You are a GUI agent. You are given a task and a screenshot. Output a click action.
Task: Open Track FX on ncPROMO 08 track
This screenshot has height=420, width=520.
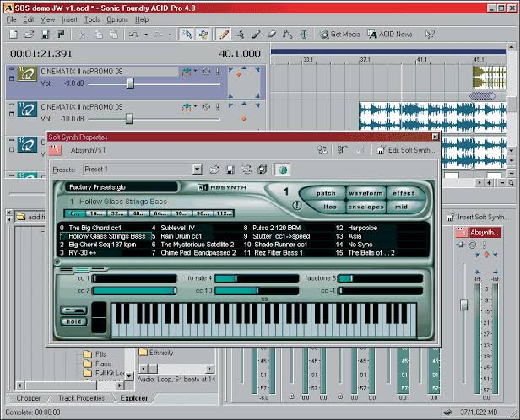click(x=187, y=72)
